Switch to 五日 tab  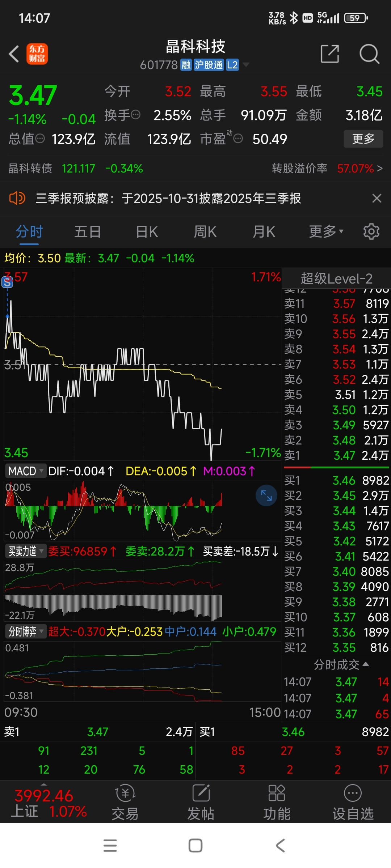[88, 231]
